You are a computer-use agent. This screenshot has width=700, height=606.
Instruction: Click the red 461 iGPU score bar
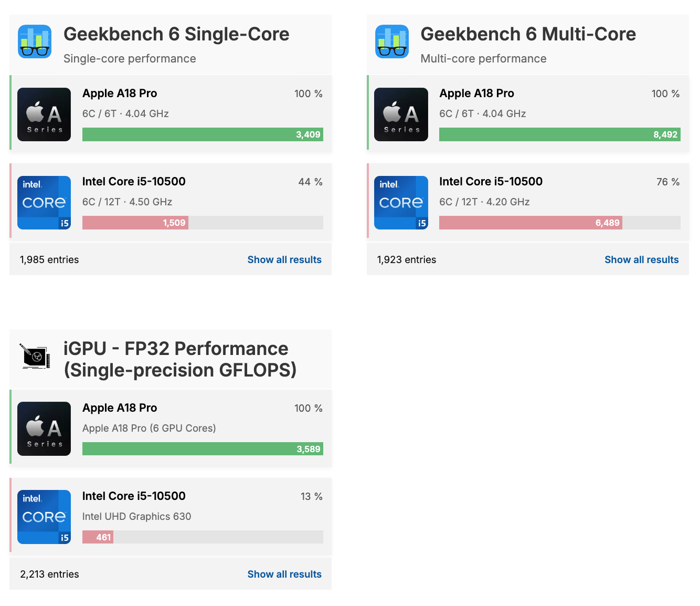coord(98,537)
